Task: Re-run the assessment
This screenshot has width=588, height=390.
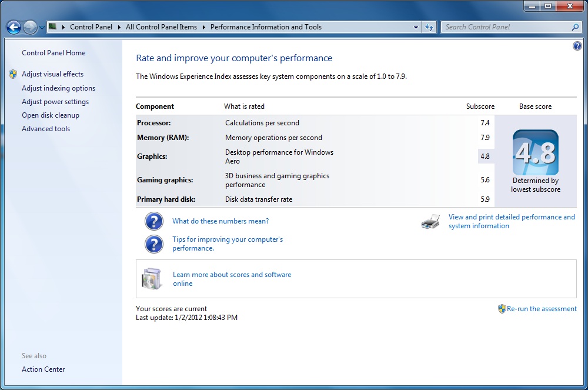Action: (x=542, y=309)
